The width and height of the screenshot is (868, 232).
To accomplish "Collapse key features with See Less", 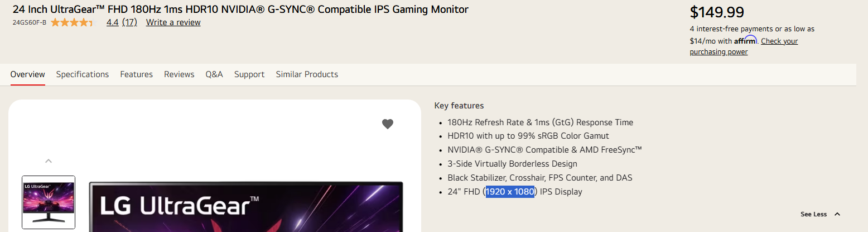I will (x=820, y=214).
